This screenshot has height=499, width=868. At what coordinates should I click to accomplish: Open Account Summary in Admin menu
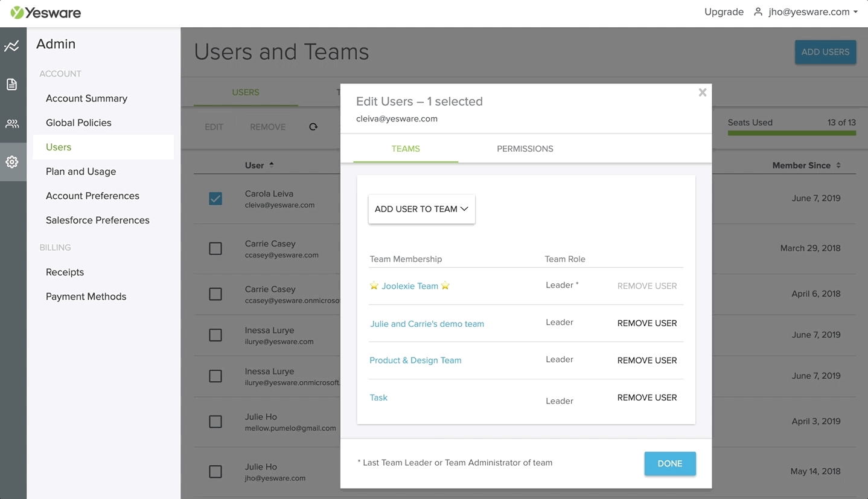pos(86,98)
